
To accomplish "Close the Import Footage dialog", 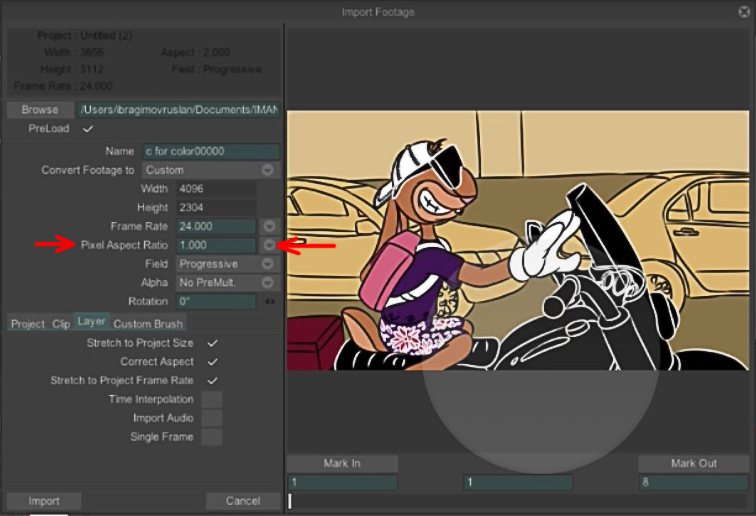I will click(744, 12).
